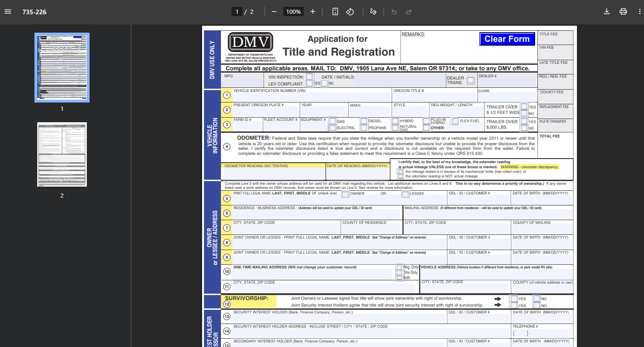Print the document
The image size is (644, 347).
coord(623,11)
